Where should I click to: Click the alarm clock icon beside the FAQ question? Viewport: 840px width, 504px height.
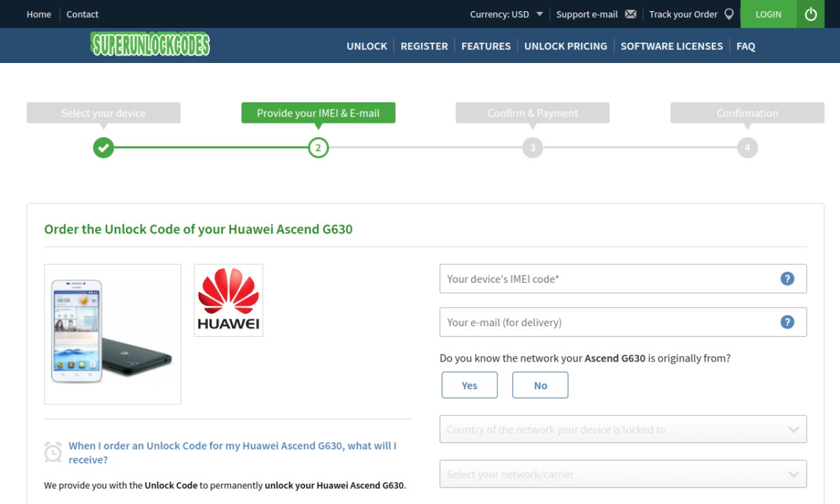click(53, 452)
